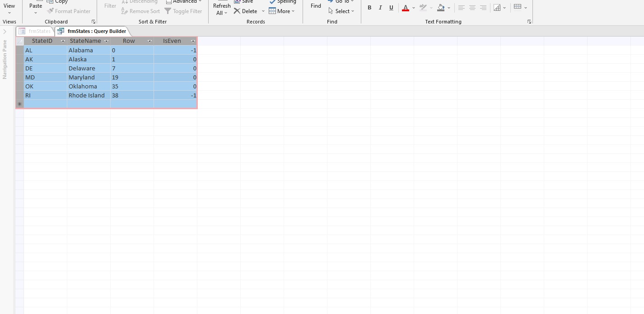Click Row value 38 cell
The height and width of the screenshot is (314, 644).
(132, 95)
